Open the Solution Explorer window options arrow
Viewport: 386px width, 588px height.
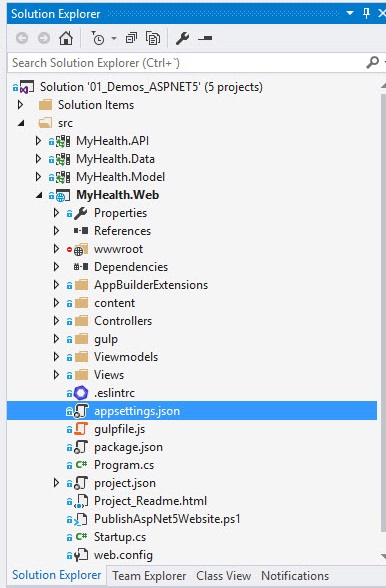[x=350, y=13]
